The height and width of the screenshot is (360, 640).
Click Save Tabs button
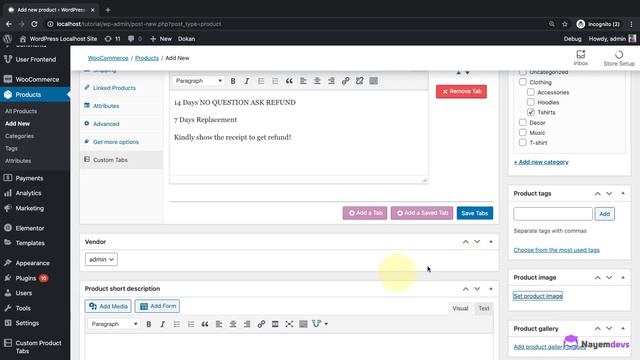pyautogui.click(x=475, y=213)
